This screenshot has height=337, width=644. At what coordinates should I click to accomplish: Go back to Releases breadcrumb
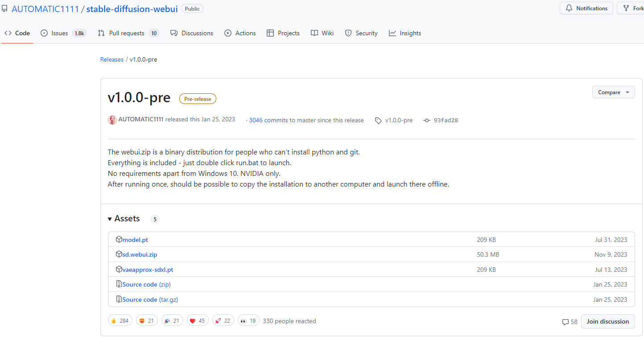pos(112,59)
